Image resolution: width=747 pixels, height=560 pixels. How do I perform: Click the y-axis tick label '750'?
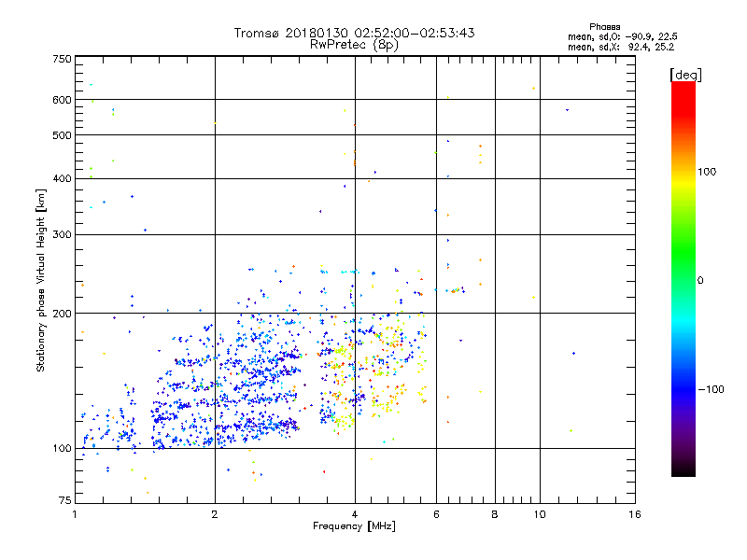[62, 59]
